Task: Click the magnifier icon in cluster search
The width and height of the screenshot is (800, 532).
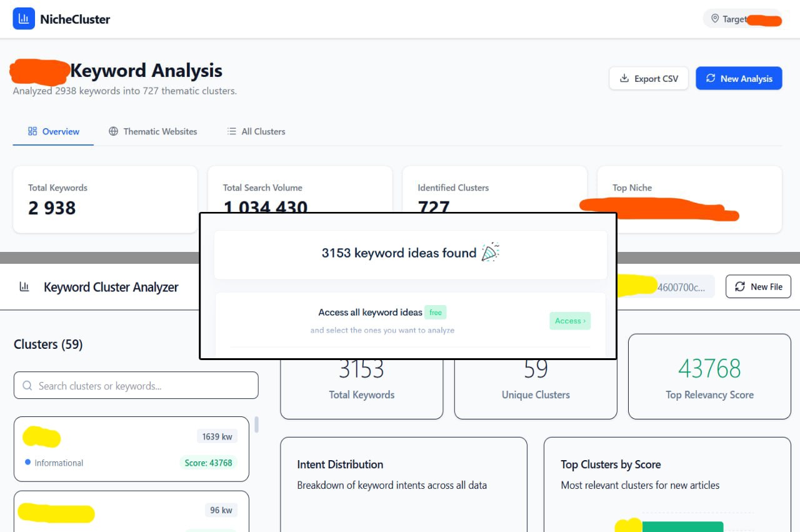Action: tap(27, 386)
